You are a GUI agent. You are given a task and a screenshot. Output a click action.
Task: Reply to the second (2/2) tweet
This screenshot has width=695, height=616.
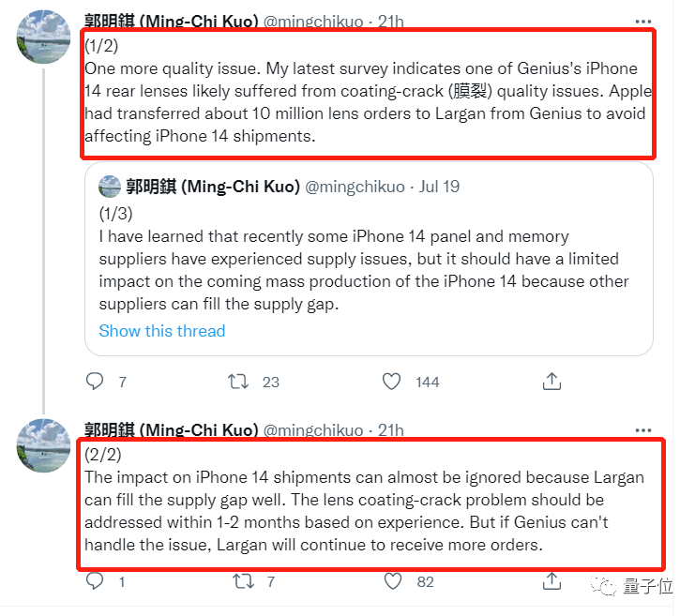[95, 582]
